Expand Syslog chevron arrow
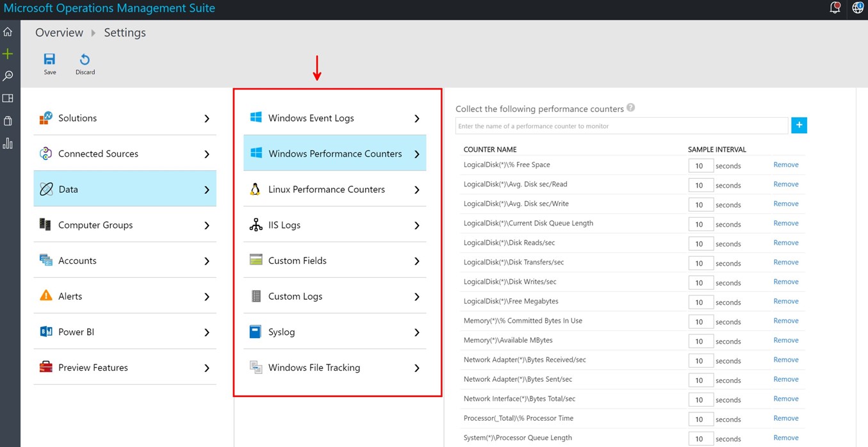Screen dimensions: 868x447 417,332
